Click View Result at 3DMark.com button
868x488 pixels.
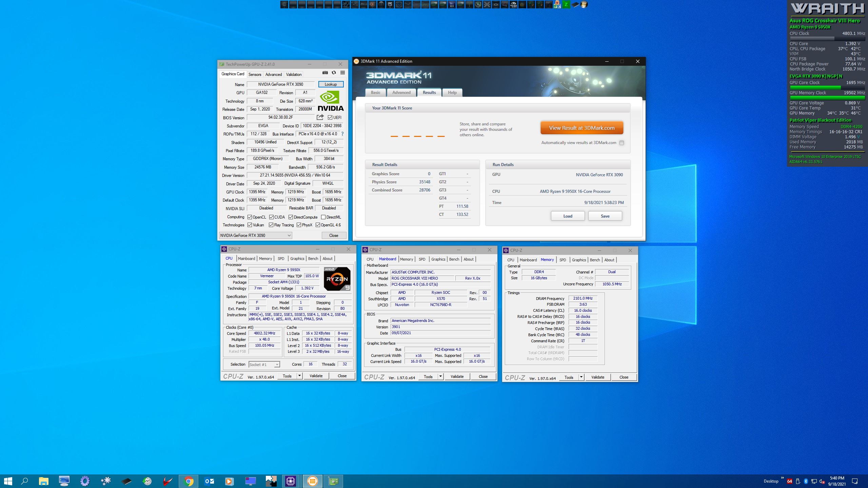pos(581,128)
